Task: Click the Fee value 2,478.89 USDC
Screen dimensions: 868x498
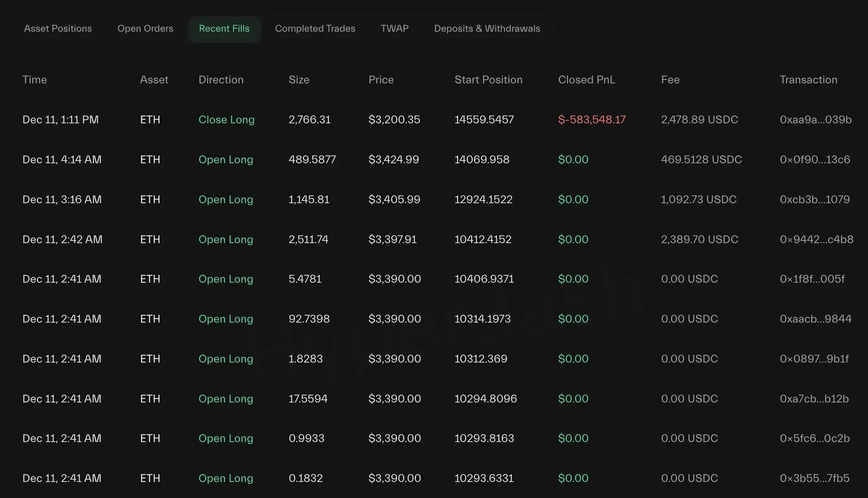Action: (699, 120)
